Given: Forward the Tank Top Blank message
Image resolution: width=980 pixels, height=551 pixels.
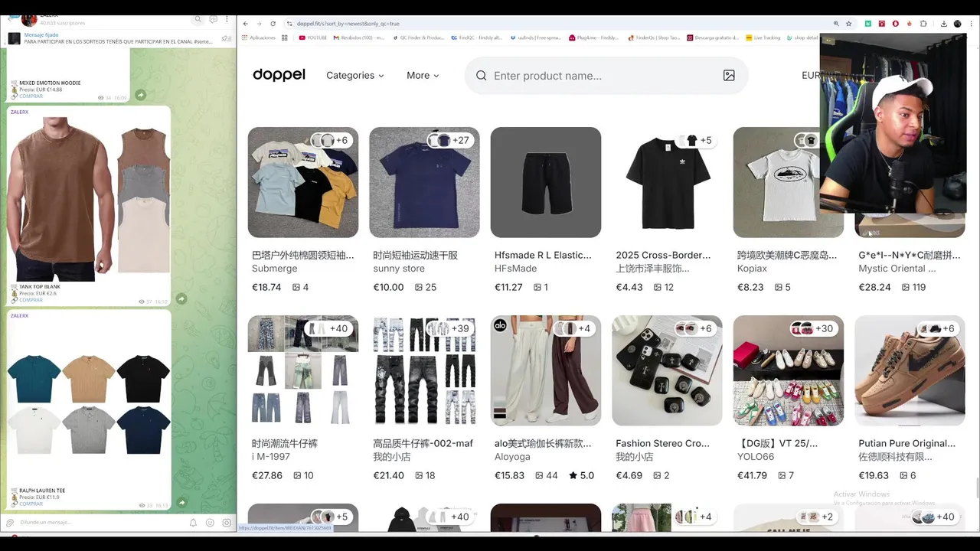Looking at the screenshot, I should 181,298.
